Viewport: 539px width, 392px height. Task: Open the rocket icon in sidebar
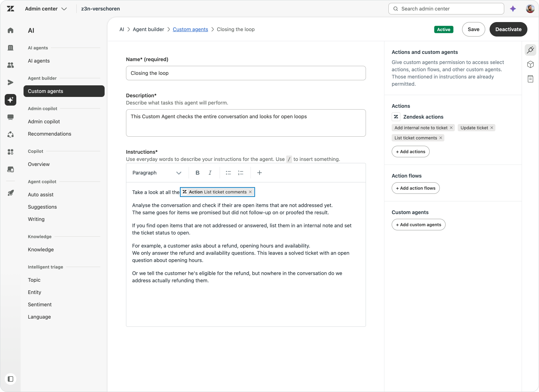pos(10,193)
